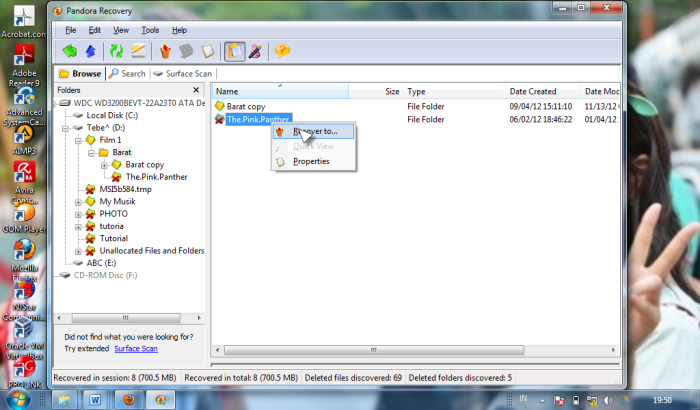
Task: Collapse the Tebe^ (D:) drive
Action: coord(65,129)
